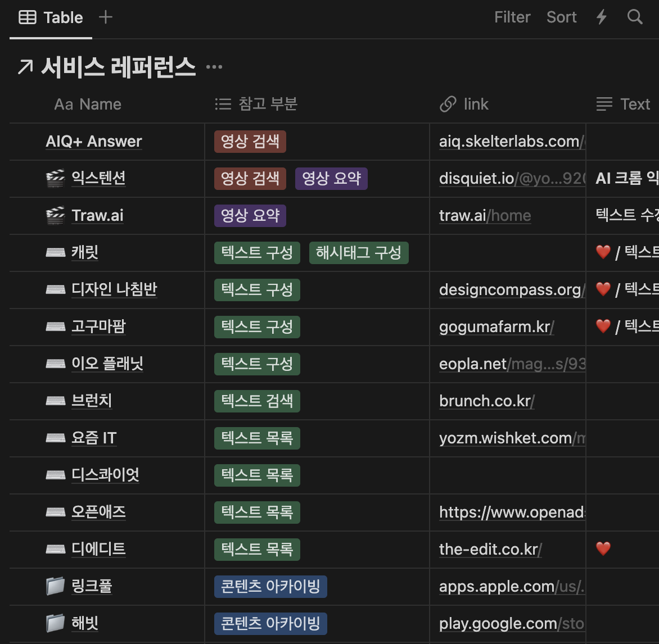Screen dimensions: 659x644
Task: Click the keyboard icon of 이오 플래닛
Action: coord(56,364)
